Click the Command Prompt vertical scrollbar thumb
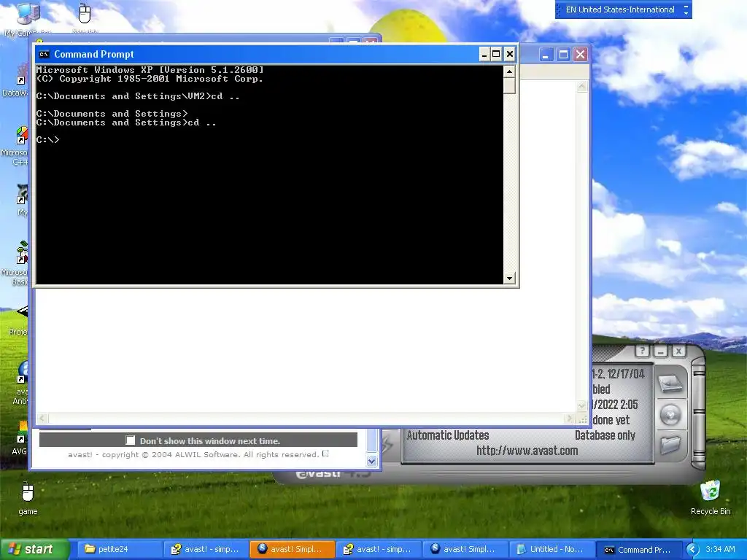 [x=509, y=86]
